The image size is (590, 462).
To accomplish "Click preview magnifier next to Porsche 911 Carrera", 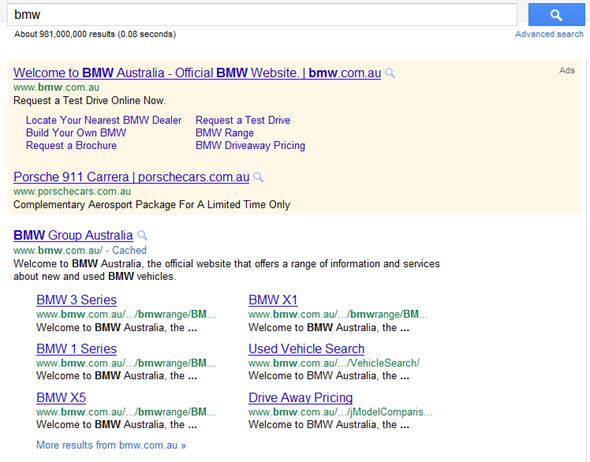I will coord(258,177).
